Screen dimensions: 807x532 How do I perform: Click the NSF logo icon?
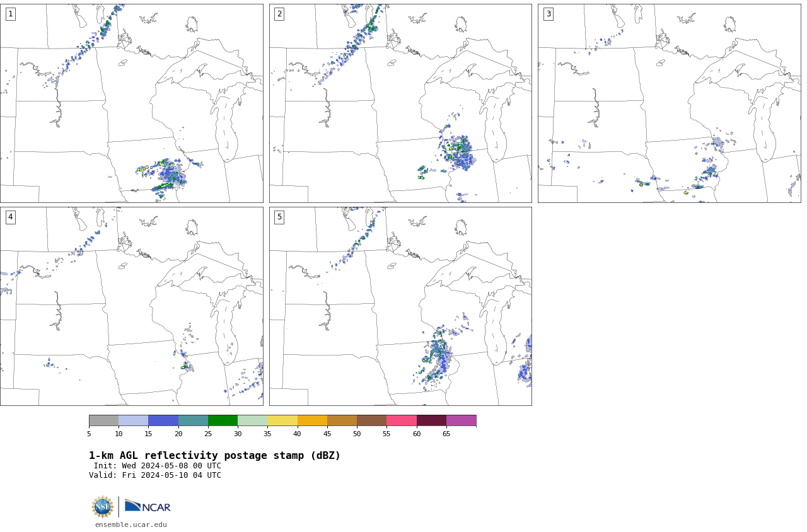pos(103,507)
